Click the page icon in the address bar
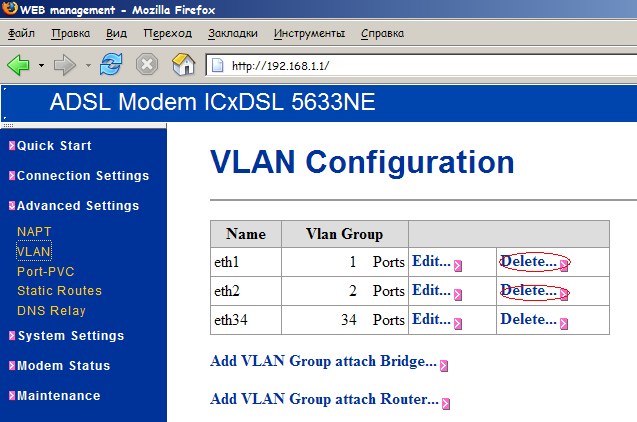Viewport: 637px width, 422px height. pyautogui.click(x=218, y=65)
